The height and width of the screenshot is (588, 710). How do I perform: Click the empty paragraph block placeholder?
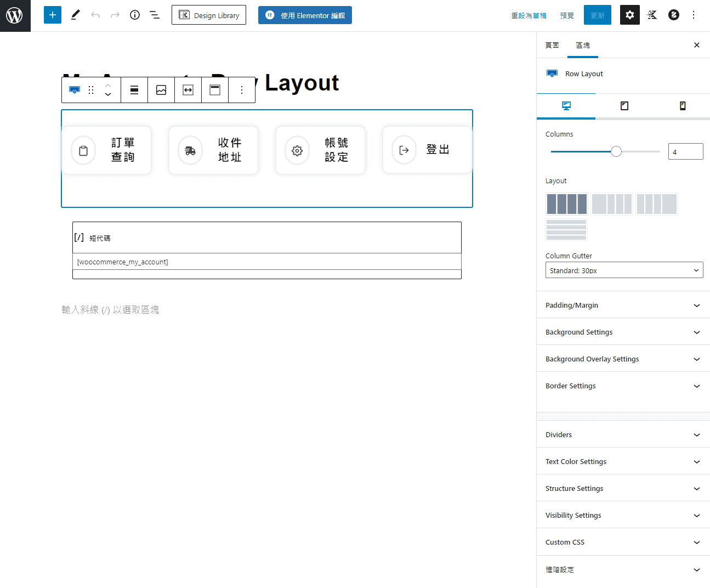tap(110, 310)
